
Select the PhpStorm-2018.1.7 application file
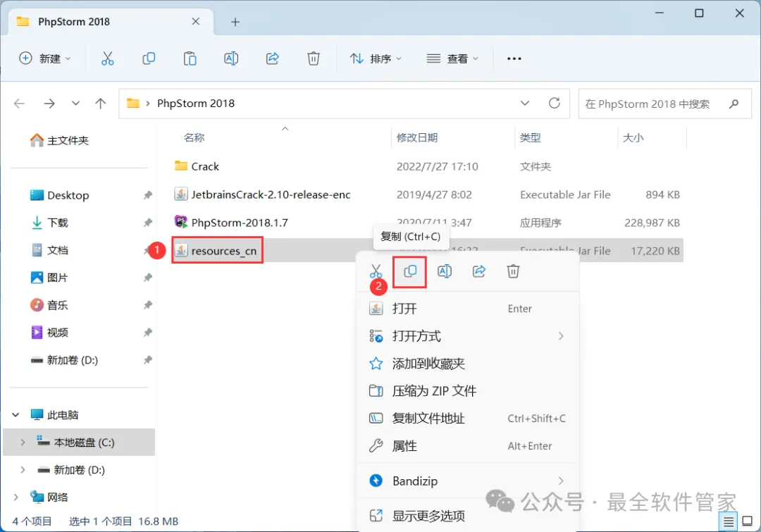pos(240,223)
